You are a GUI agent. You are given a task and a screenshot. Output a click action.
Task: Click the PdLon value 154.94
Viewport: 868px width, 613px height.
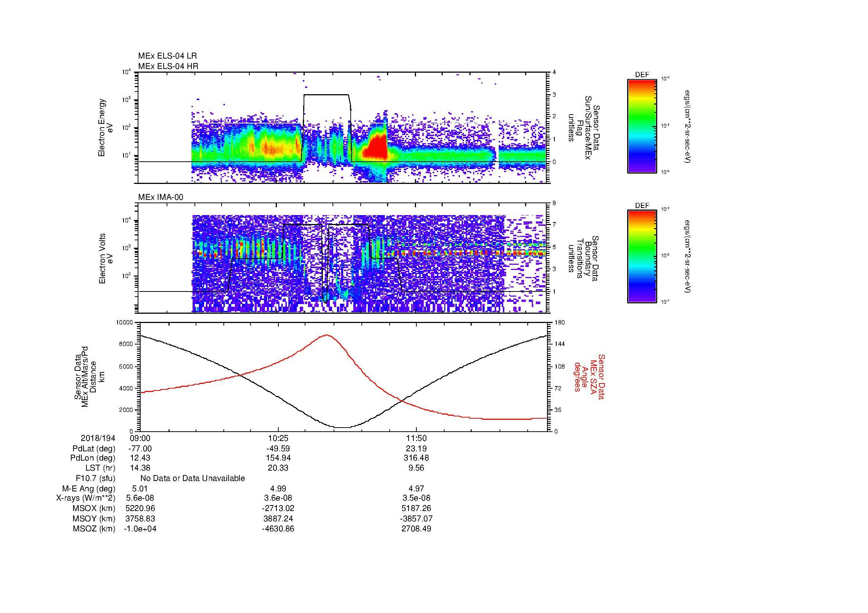[x=278, y=458]
